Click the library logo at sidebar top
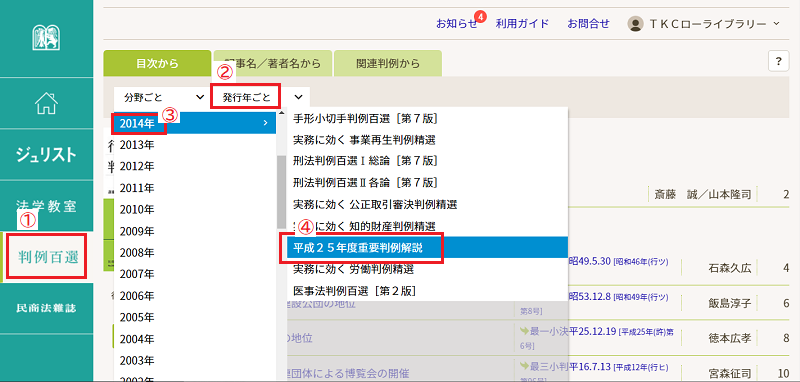This screenshot has width=800, height=382. 46,37
